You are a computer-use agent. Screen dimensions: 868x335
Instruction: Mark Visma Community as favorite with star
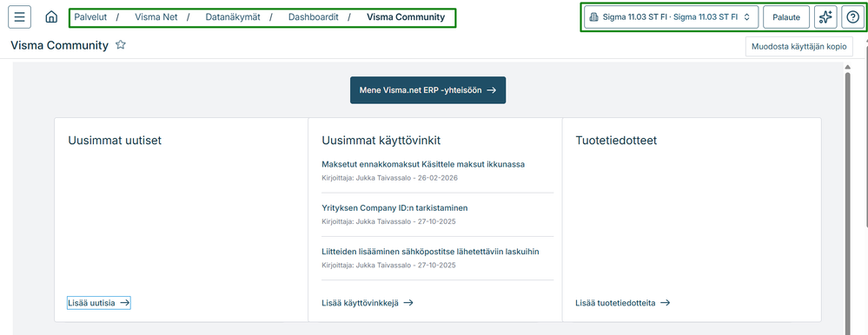tap(121, 45)
